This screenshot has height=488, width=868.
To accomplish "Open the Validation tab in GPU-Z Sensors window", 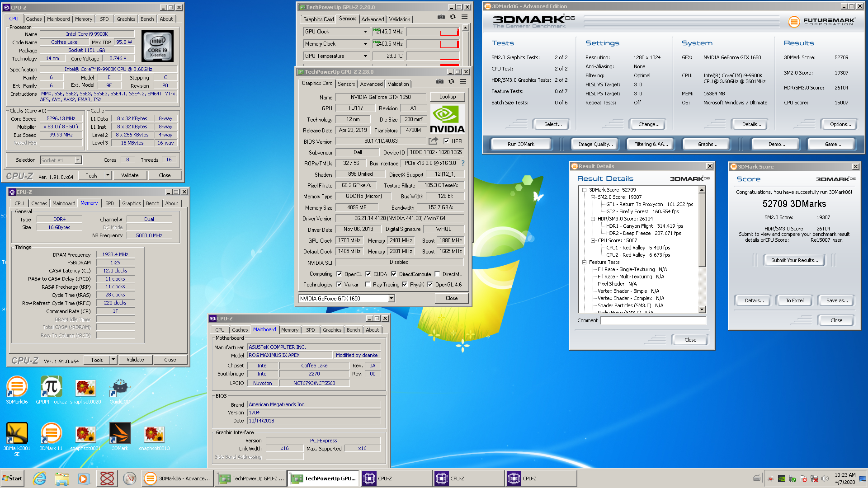I will [x=400, y=19].
